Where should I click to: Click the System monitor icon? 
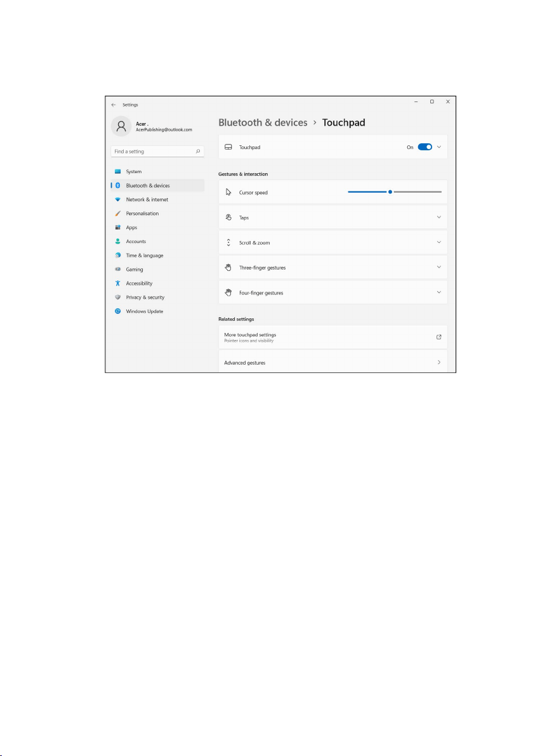point(117,171)
